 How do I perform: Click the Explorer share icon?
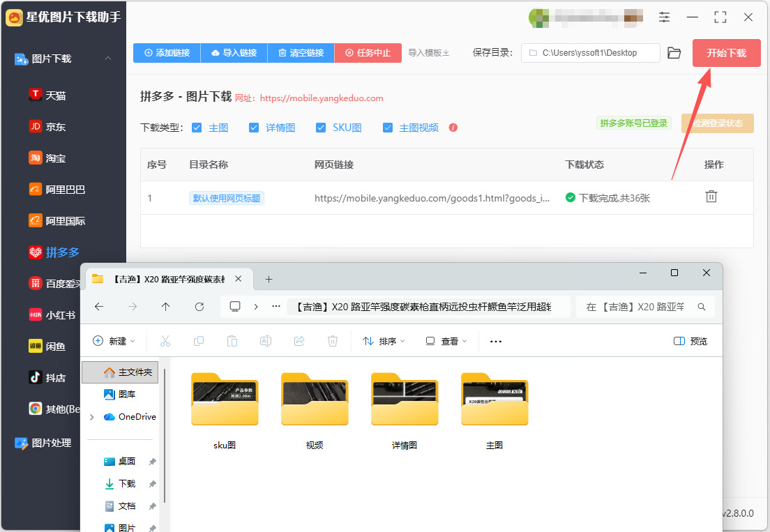pos(299,341)
